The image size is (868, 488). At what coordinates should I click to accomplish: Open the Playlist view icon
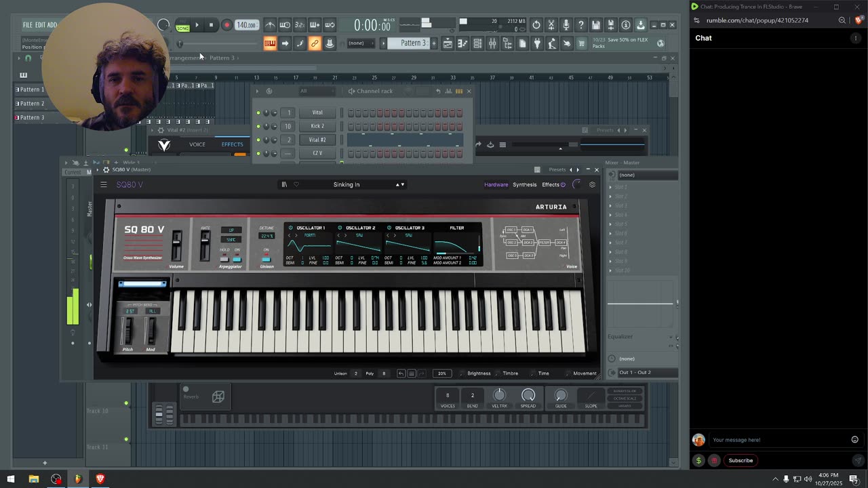pyautogui.click(x=448, y=43)
